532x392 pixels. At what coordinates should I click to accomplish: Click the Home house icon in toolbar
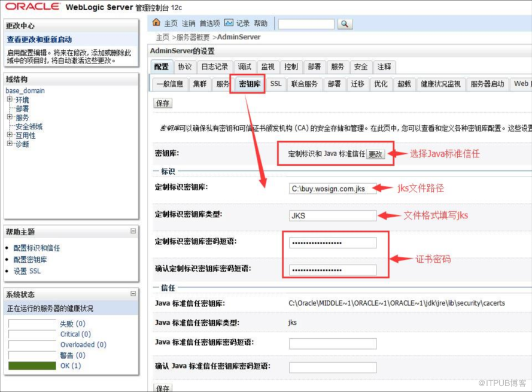point(156,23)
